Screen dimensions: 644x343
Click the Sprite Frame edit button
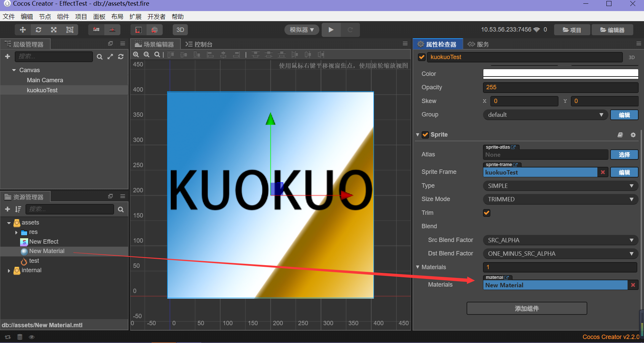pyautogui.click(x=624, y=172)
